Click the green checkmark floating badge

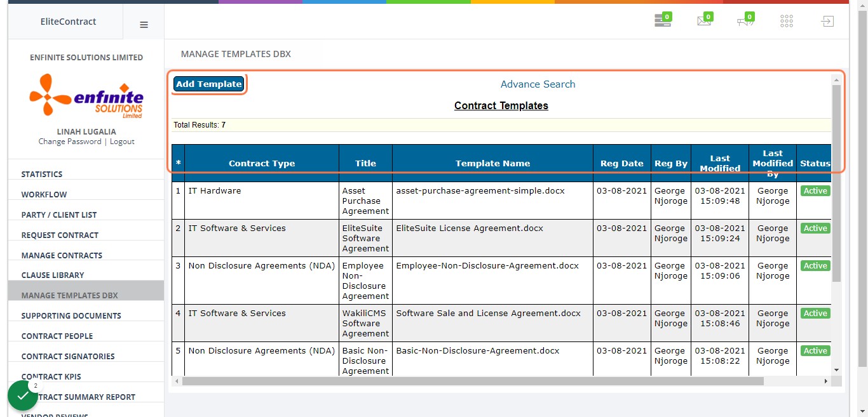tap(23, 395)
